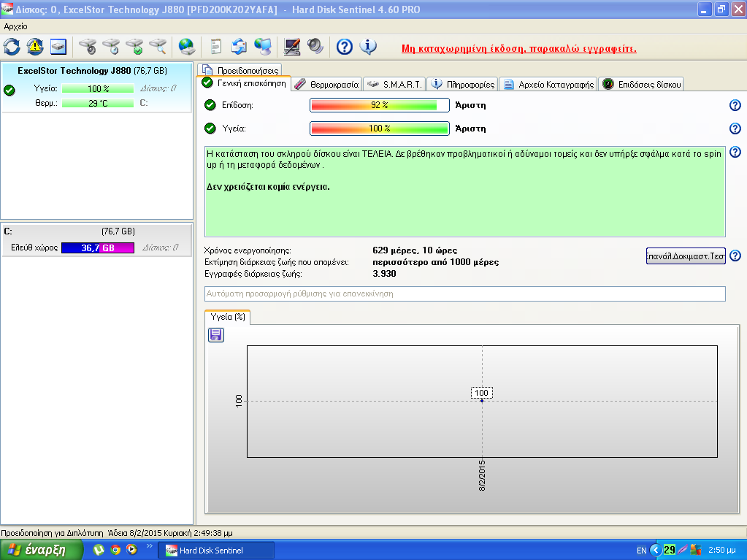Click the disk with green checkmark toolbar icon
747x560 pixels.
[x=134, y=47]
